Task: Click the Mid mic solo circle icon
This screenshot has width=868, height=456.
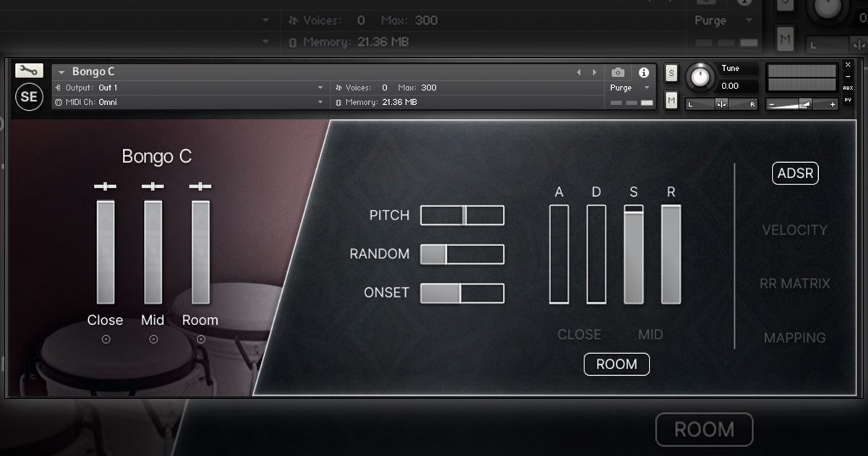Action: pyautogui.click(x=153, y=339)
